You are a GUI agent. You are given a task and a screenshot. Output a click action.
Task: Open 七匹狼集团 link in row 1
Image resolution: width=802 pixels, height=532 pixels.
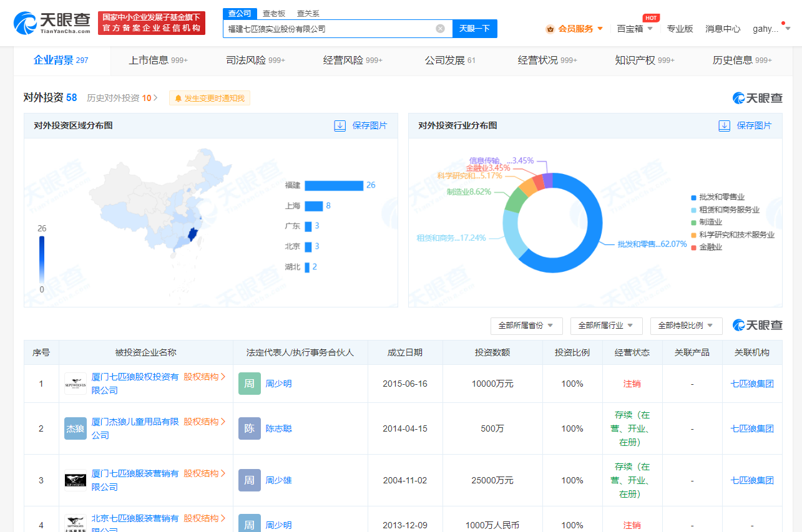point(752,384)
